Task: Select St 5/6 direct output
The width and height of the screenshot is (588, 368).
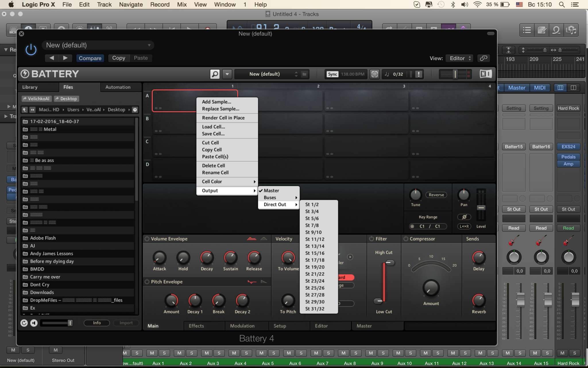Action: click(x=312, y=218)
